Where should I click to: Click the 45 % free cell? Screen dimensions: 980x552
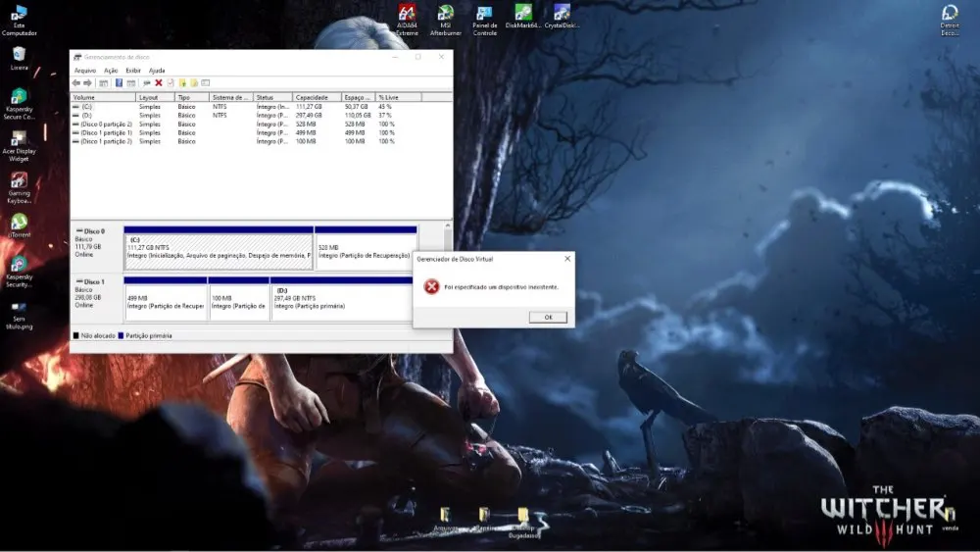click(385, 107)
